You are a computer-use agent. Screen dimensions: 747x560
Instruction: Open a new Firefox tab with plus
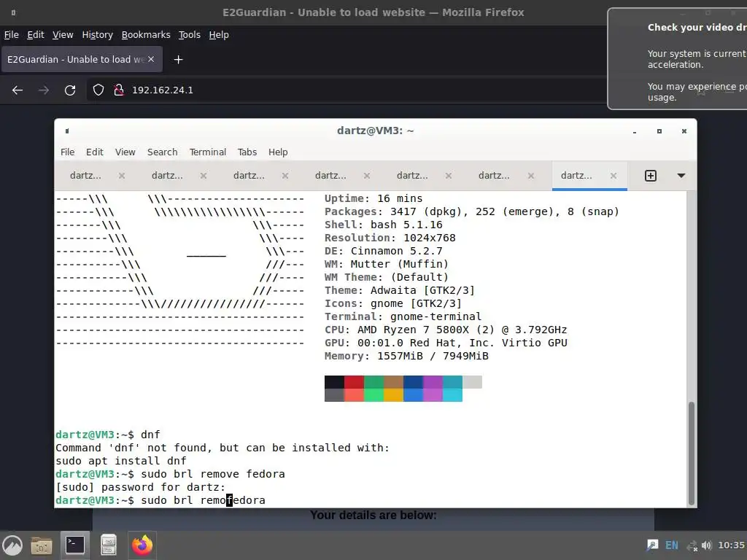pyautogui.click(x=178, y=60)
